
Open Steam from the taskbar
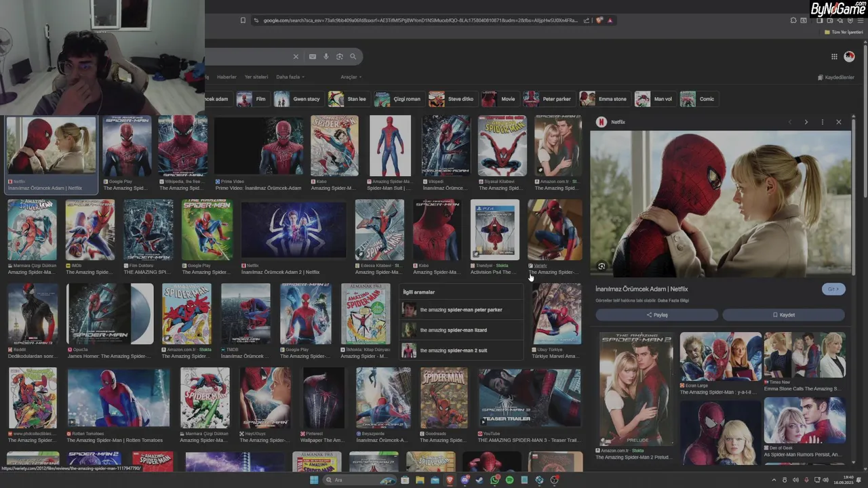(479, 480)
